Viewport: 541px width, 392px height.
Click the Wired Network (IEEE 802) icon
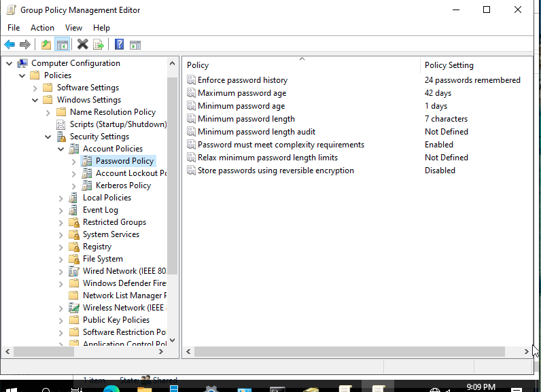(74, 271)
